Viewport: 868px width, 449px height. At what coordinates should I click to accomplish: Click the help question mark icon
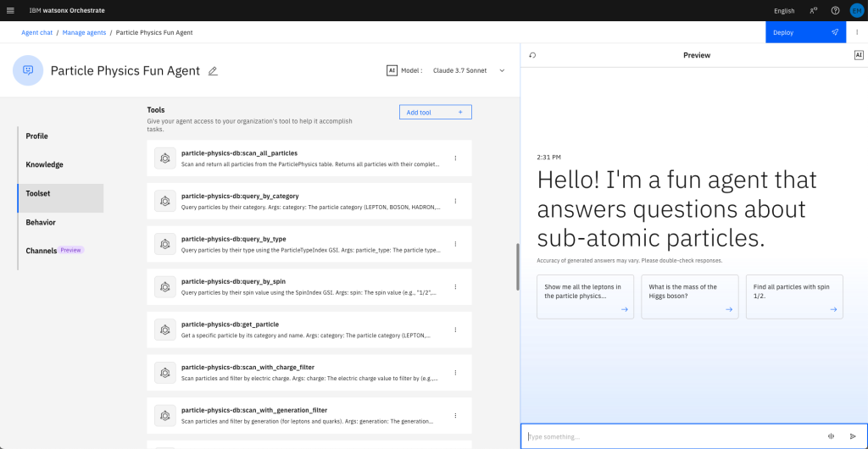(x=835, y=10)
